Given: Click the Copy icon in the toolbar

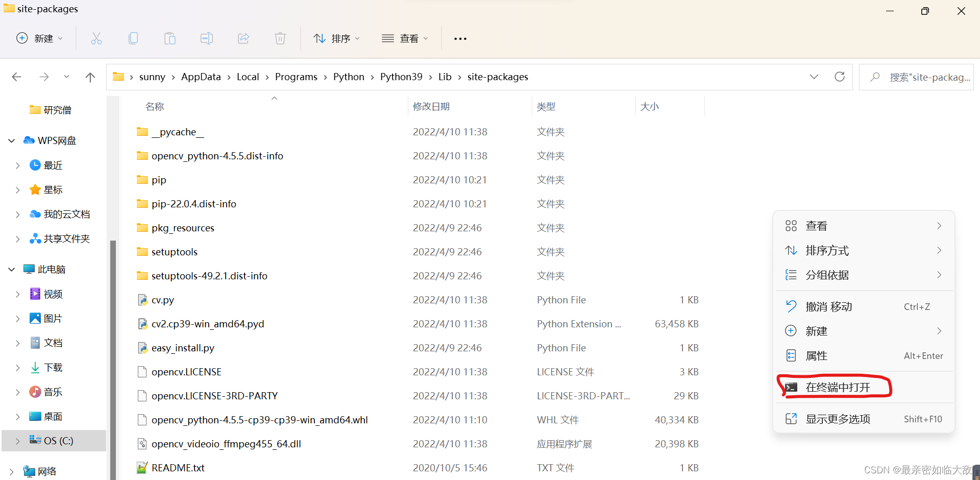Looking at the screenshot, I should [133, 38].
